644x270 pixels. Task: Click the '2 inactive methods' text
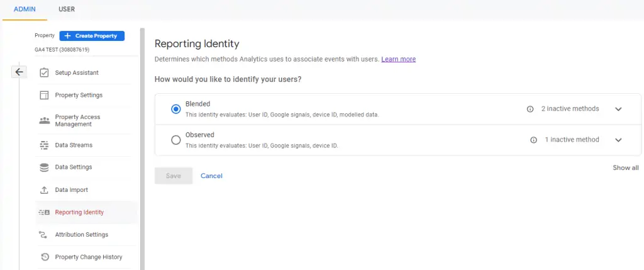pyautogui.click(x=570, y=109)
